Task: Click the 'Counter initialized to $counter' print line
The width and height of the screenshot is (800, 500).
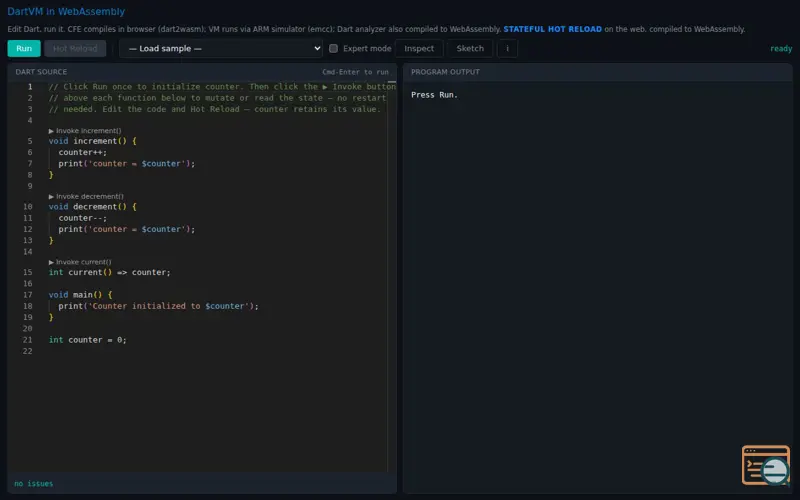Action: pos(158,306)
